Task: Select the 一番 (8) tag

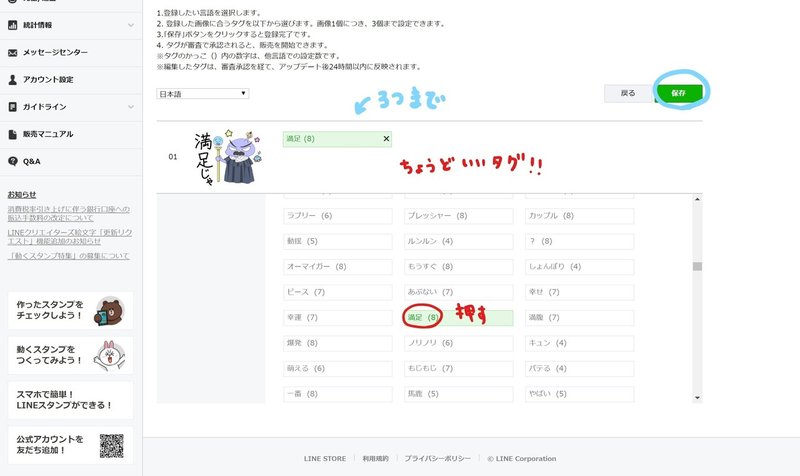Action: tap(338, 394)
